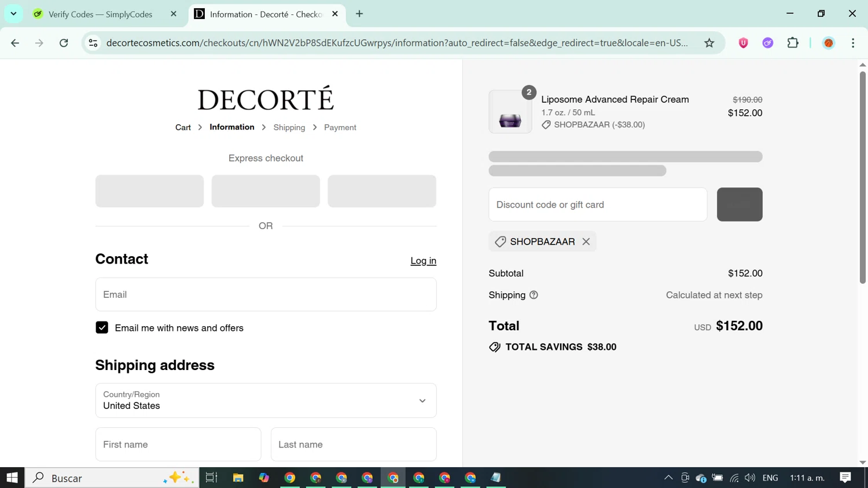The width and height of the screenshot is (868, 488).
Task: Open the volume speaker tray icon
Action: (x=750, y=478)
